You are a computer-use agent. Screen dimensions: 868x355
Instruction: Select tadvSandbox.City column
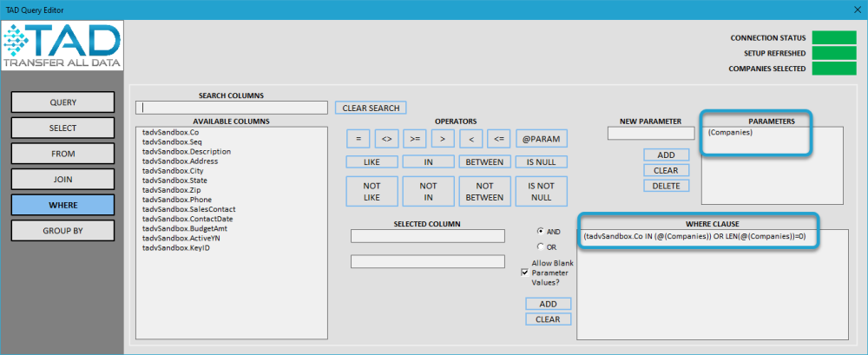click(174, 171)
